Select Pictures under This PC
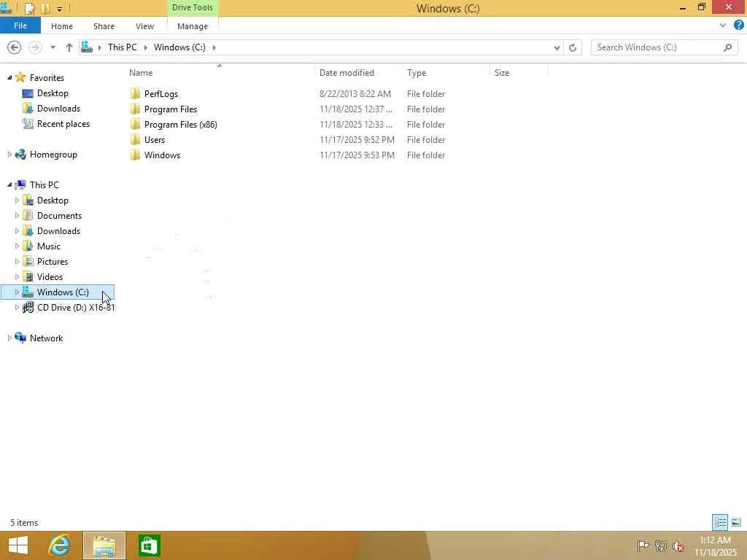747x560 pixels. [53, 262]
